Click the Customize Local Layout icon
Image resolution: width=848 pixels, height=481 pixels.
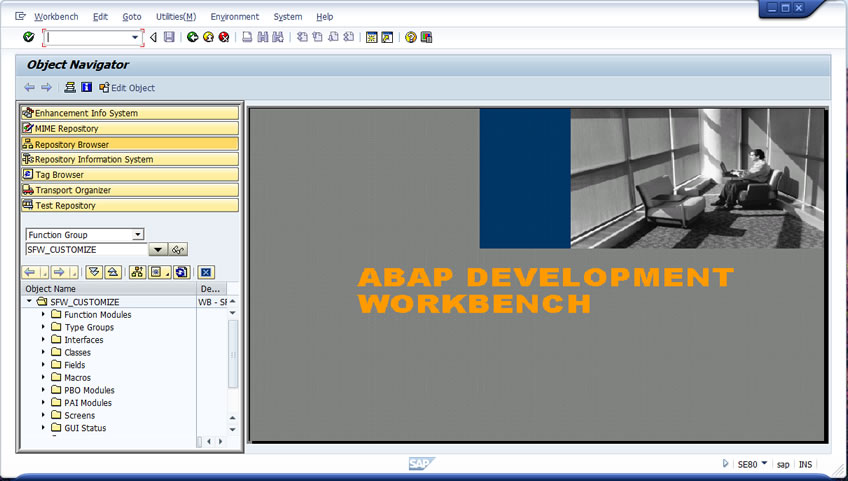(426, 37)
